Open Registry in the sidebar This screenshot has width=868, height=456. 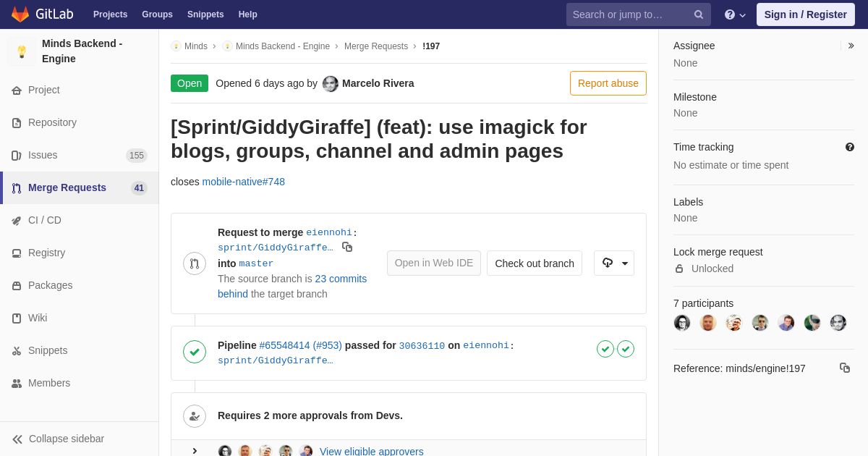(x=80, y=253)
